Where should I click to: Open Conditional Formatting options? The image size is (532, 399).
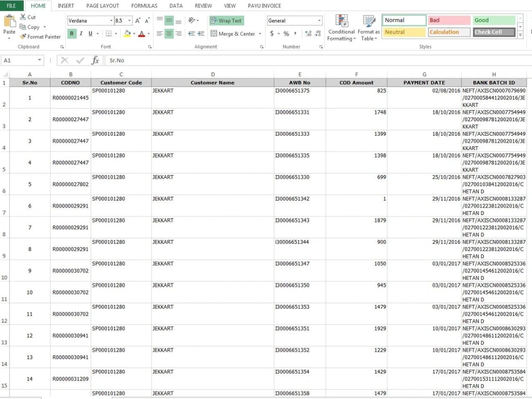pyautogui.click(x=341, y=28)
